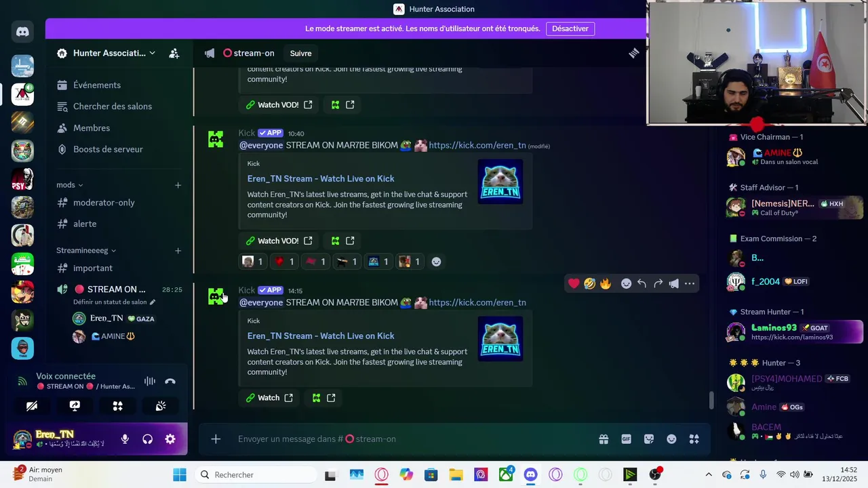Open alerte channel
868x488 pixels.
pos(117,224)
